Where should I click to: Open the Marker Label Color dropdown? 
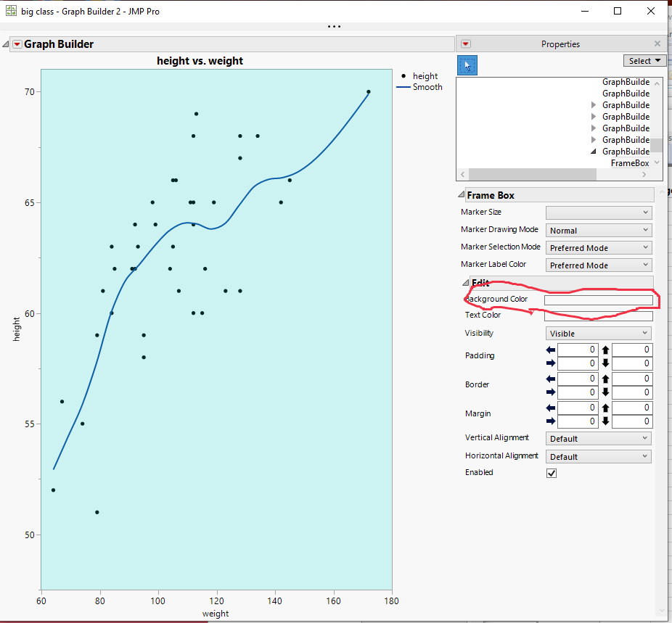coord(599,265)
